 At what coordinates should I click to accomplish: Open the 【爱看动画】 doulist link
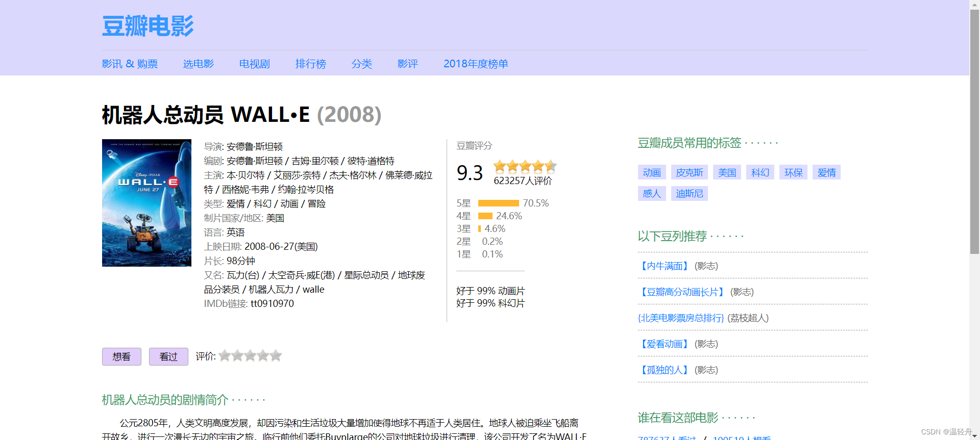coord(665,344)
